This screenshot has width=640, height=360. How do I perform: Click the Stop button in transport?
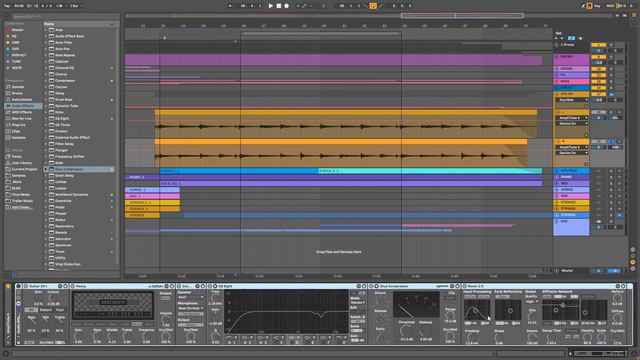pos(279,6)
